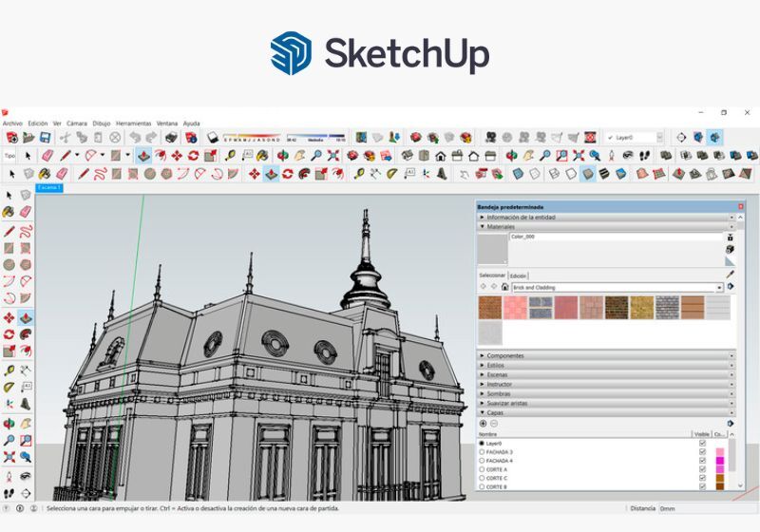Open the Ventana menu
Viewport: 760px width, 532px height.
(167, 123)
